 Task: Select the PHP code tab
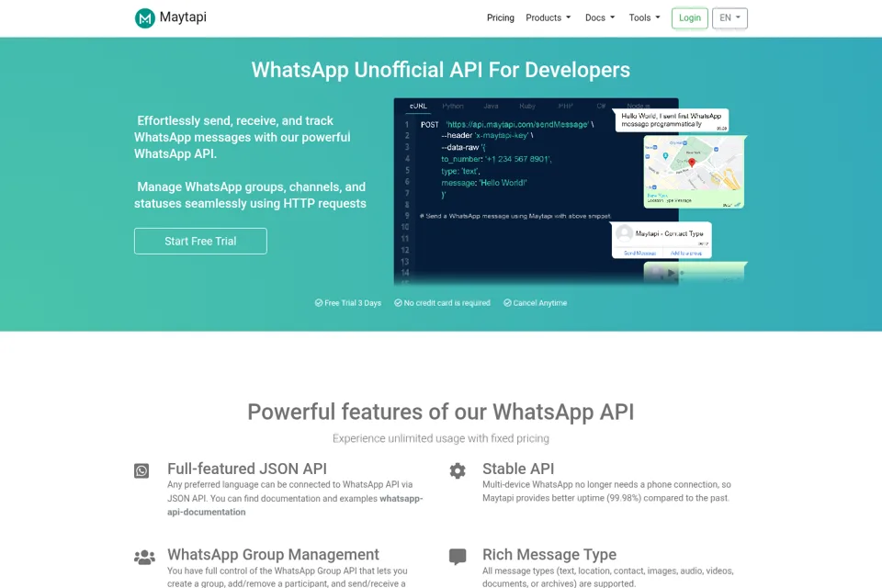point(565,106)
